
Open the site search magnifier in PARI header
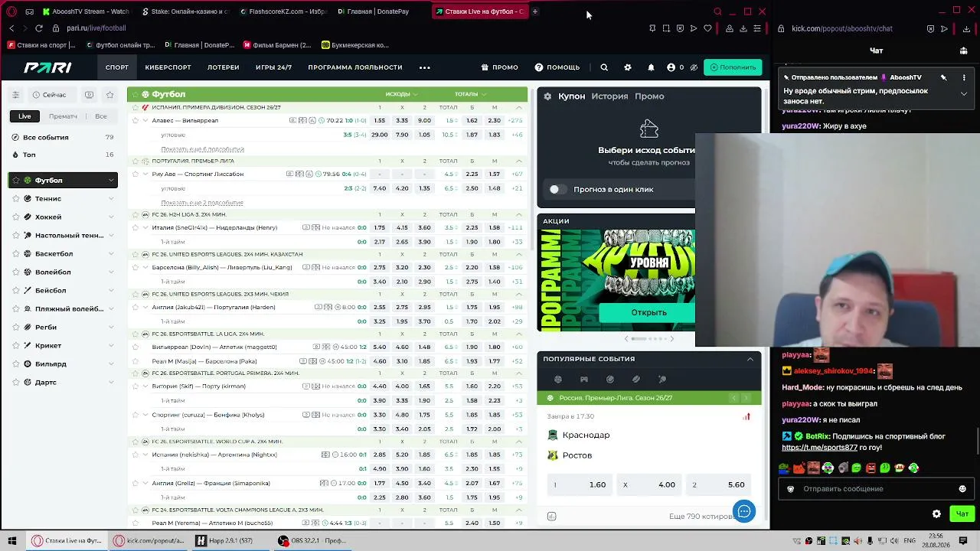604,67
